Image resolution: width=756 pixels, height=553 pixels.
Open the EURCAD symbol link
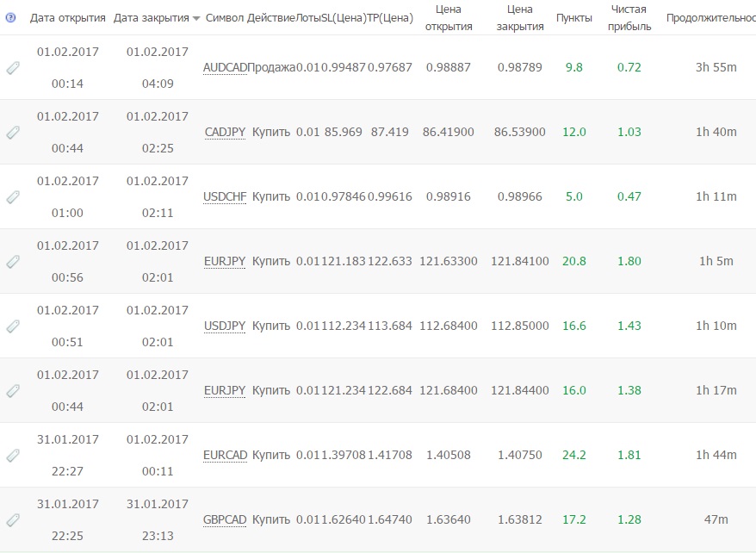tap(225, 455)
